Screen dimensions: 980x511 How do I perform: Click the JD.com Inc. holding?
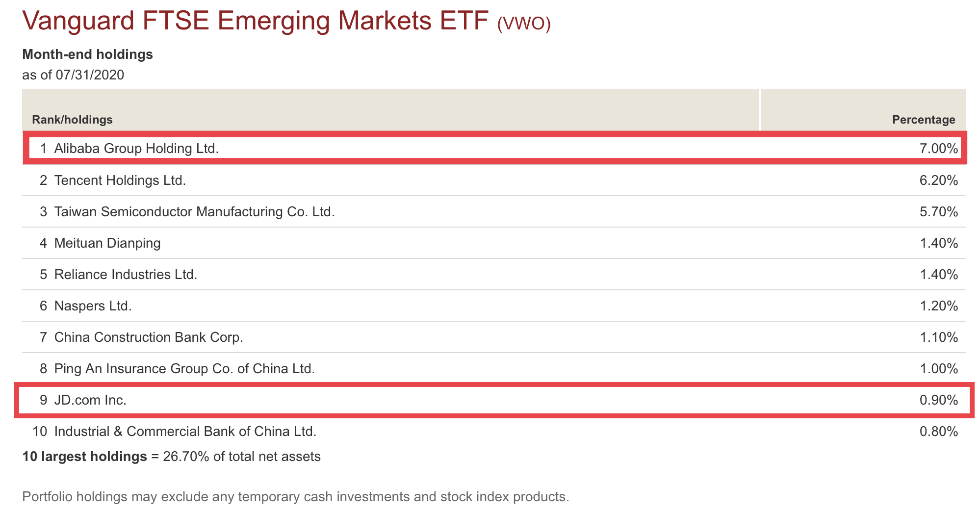[x=90, y=400]
